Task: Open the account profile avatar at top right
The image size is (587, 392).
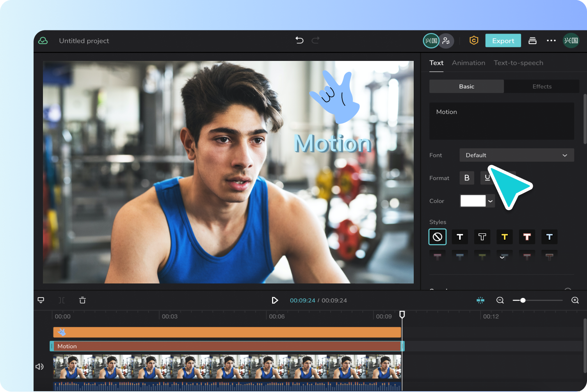Action: (x=571, y=41)
